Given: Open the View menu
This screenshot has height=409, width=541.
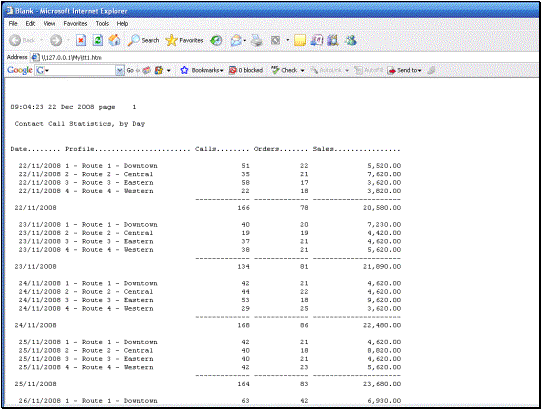Looking at the screenshot, I should (49, 23).
